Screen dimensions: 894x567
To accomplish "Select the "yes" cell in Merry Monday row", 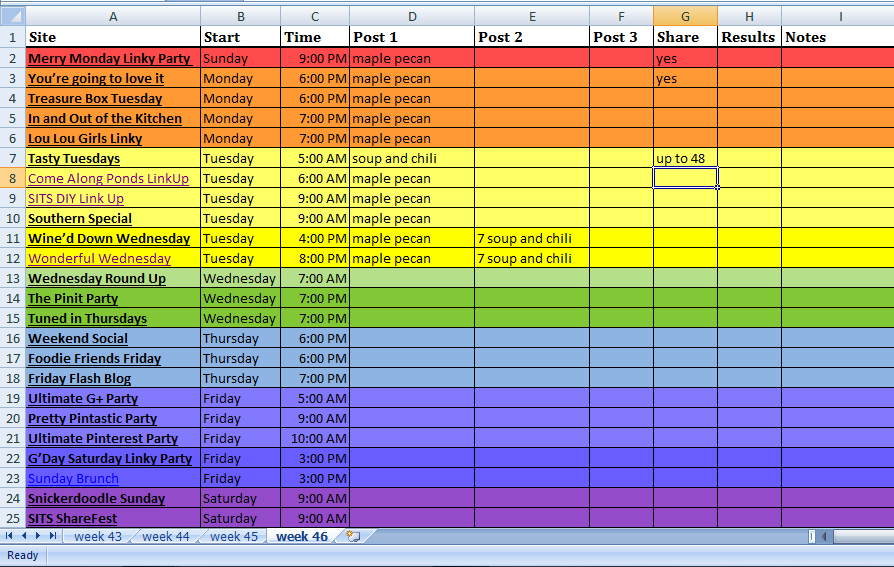I will click(685, 58).
